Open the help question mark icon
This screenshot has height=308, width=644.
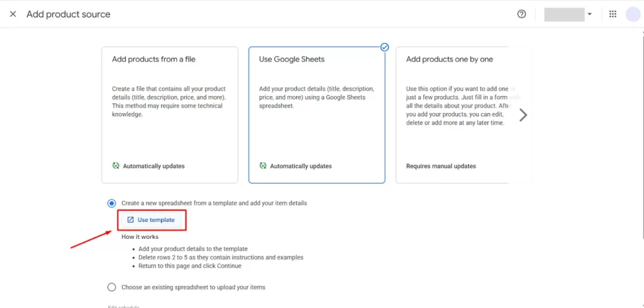tap(521, 14)
